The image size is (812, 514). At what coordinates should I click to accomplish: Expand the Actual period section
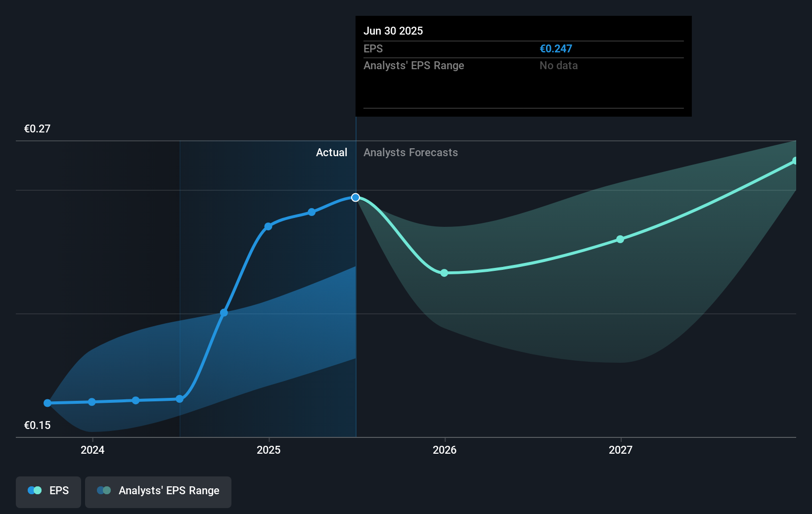[331, 152]
